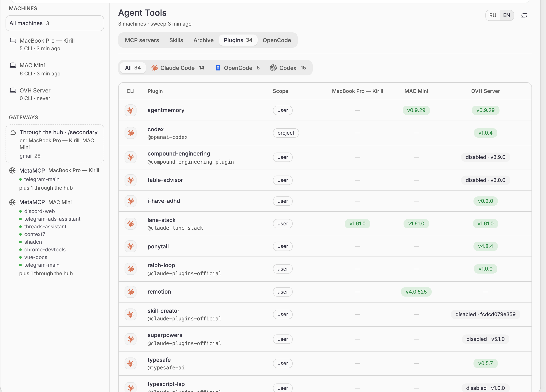This screenshot has width=546, height=392.
Task: Click the Claude icon in superpowers row
Action: coord(131,339)
